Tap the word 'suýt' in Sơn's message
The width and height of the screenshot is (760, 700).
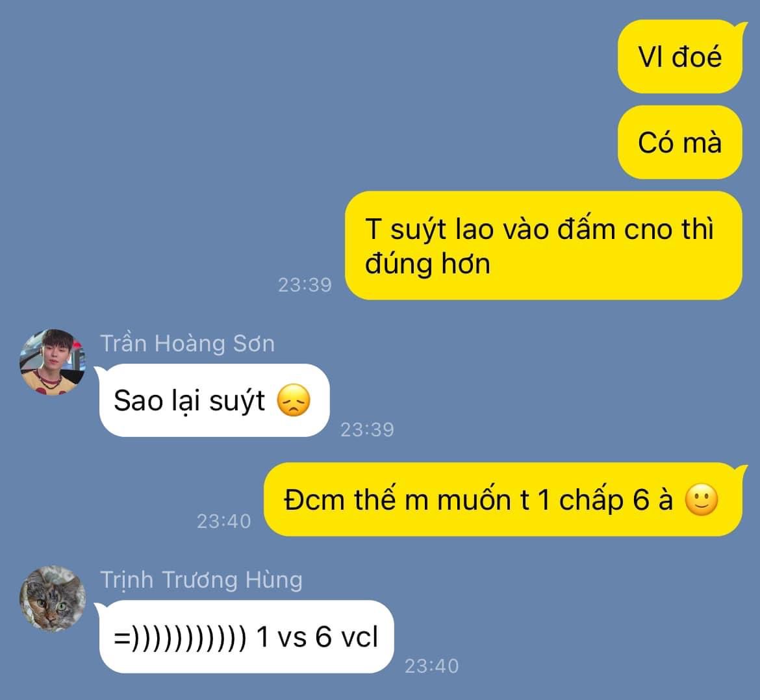tap(237, 401)
